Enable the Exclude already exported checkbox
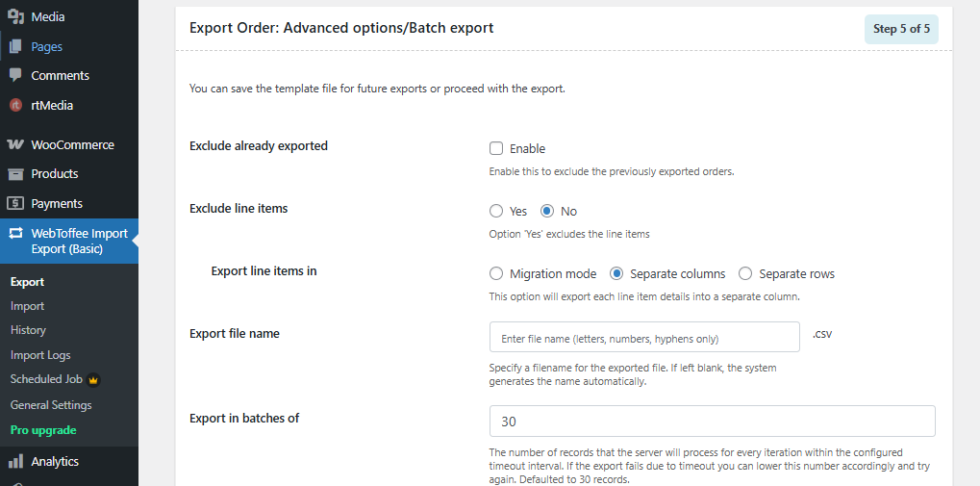 pos(496,148)
